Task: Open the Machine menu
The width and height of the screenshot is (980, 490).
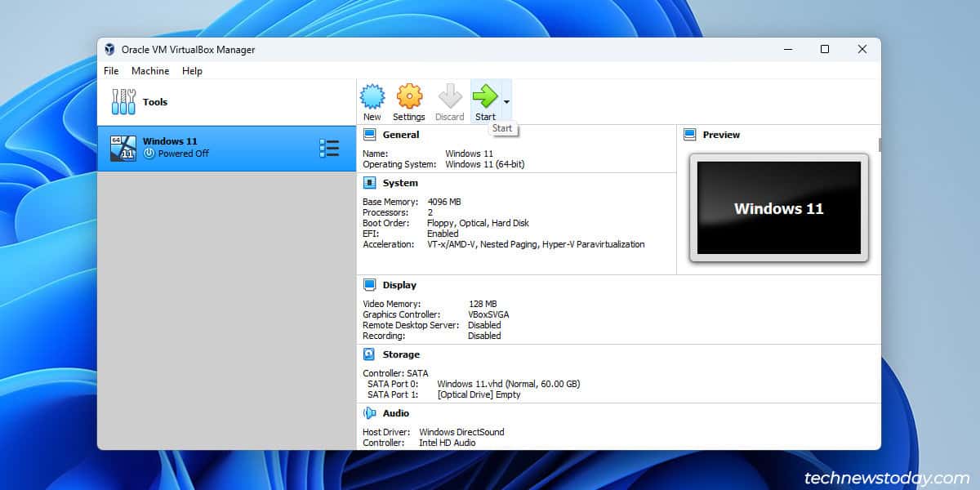Action: (150, 71)
